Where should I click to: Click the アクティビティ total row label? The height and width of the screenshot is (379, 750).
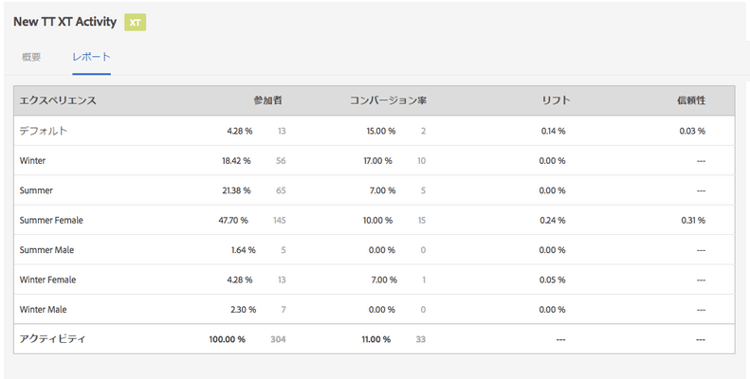(x=53, y=339)
